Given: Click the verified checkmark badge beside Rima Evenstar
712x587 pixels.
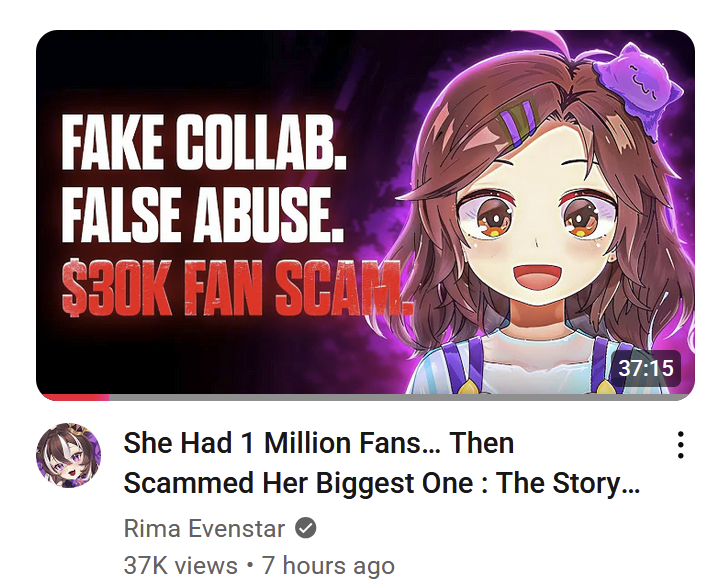Looking at the screenshot, I should tap(306, 528).
